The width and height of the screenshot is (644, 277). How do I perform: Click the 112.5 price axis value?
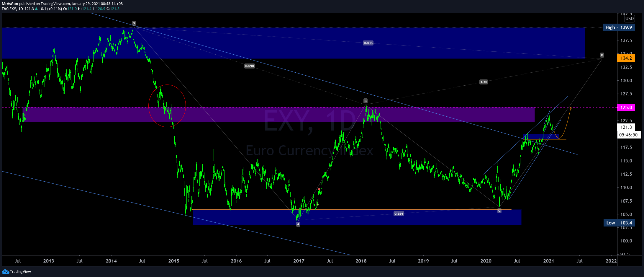(x=626, y=174)
